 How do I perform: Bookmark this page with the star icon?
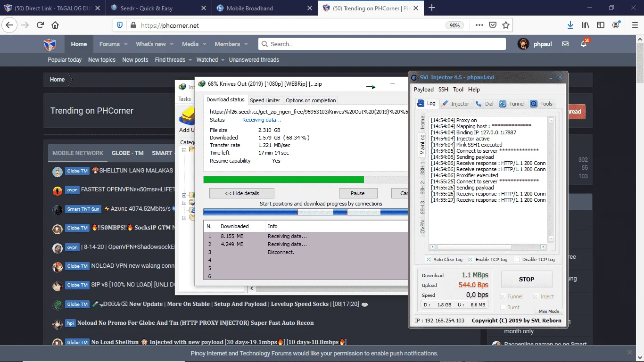[x=506, y=25]
